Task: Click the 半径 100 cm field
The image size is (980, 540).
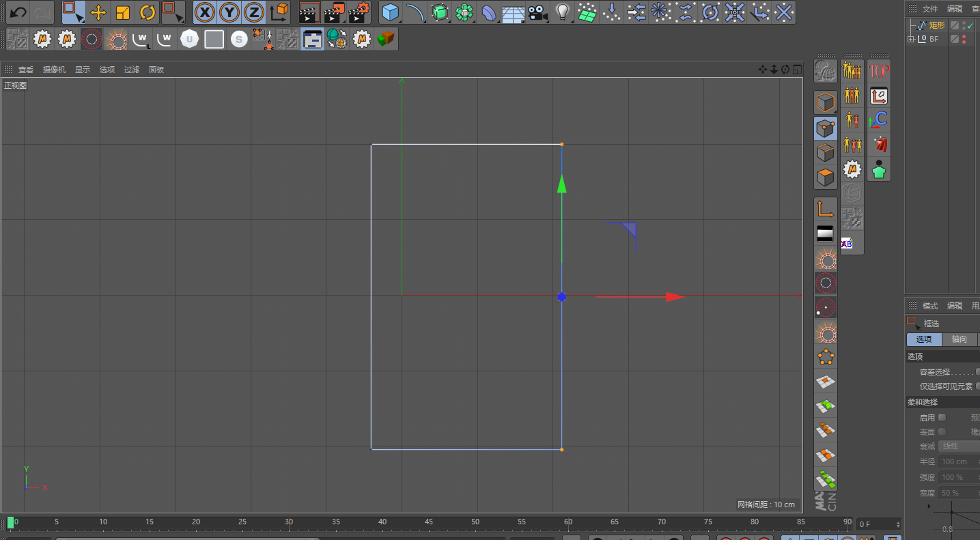Action: point(959,461)
